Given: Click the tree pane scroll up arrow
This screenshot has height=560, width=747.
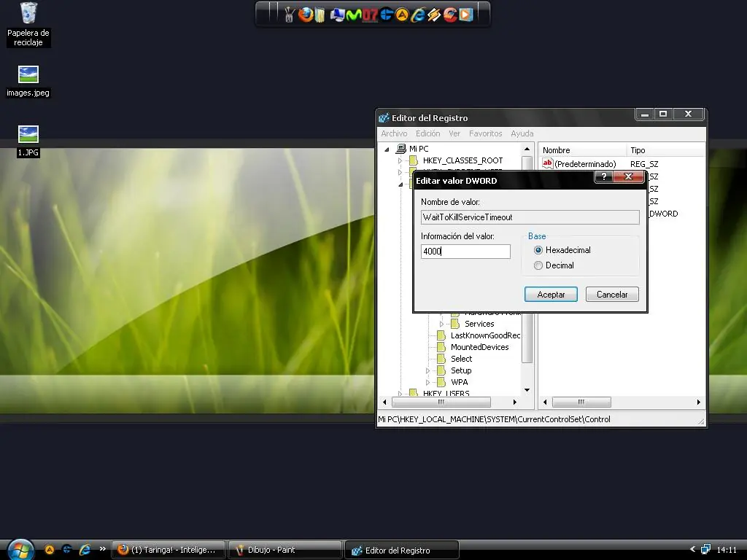Looking at the screenshot, I should (x=527, y=149).
